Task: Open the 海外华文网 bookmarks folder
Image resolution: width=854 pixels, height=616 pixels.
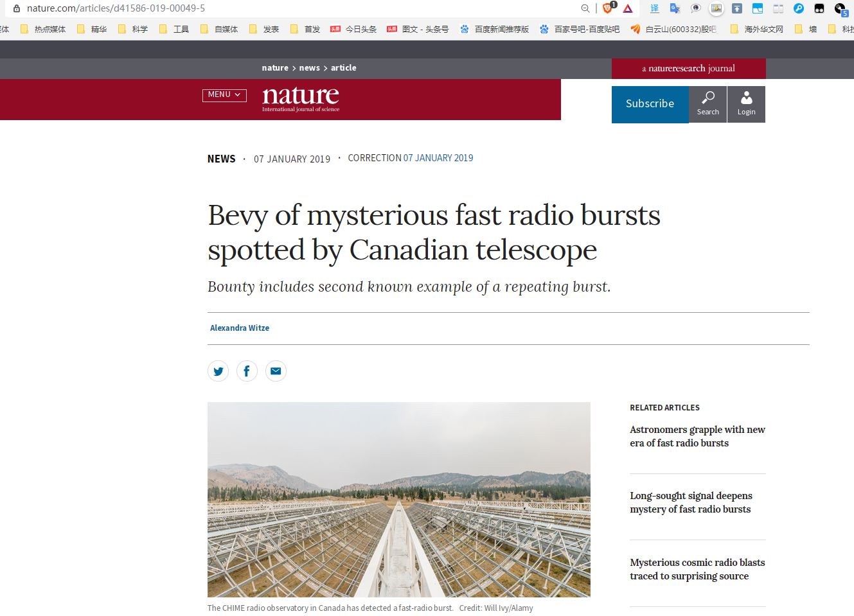Action: 757,29
